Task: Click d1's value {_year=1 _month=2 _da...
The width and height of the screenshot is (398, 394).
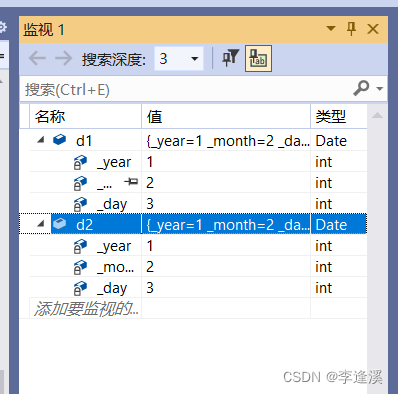Action: pyautogui.click(x=228, y=141)
